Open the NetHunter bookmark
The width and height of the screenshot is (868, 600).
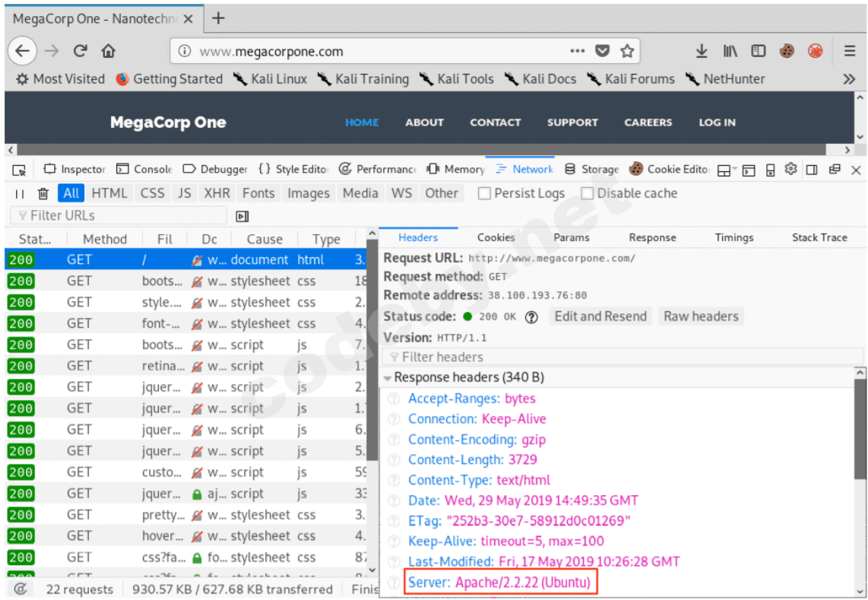coord(725,79)
